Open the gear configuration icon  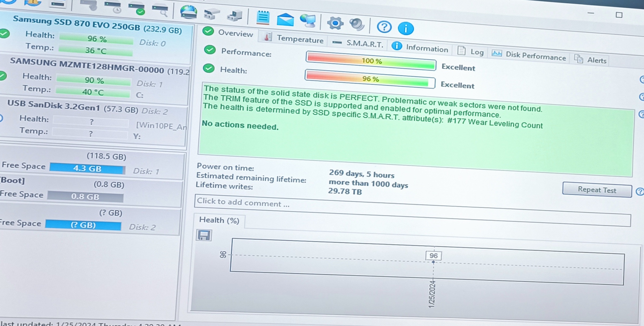point(335,23)
